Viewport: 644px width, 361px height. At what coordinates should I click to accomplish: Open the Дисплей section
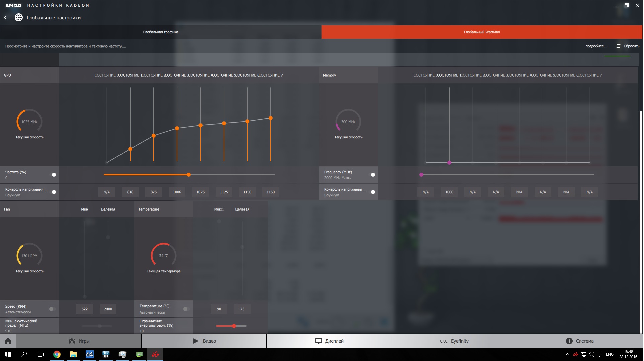[x=329, y=341]
